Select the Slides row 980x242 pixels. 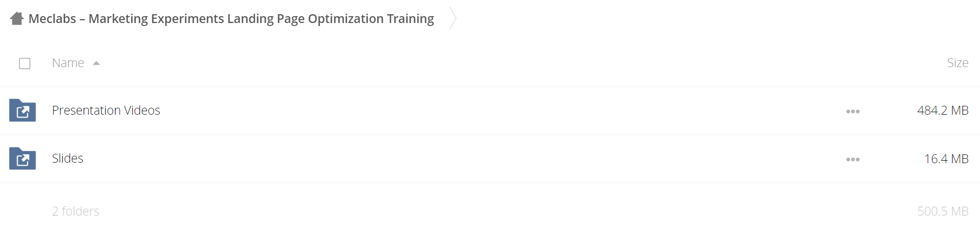coord(490,159)
